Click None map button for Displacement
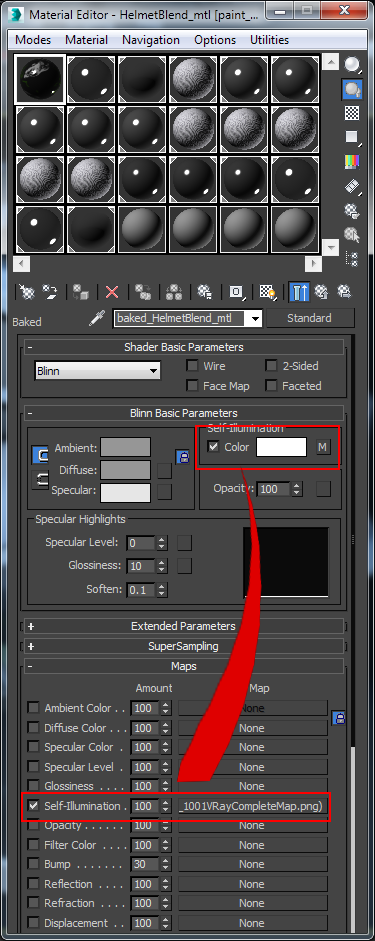This screenshot has width=375, height=941. 253,923
